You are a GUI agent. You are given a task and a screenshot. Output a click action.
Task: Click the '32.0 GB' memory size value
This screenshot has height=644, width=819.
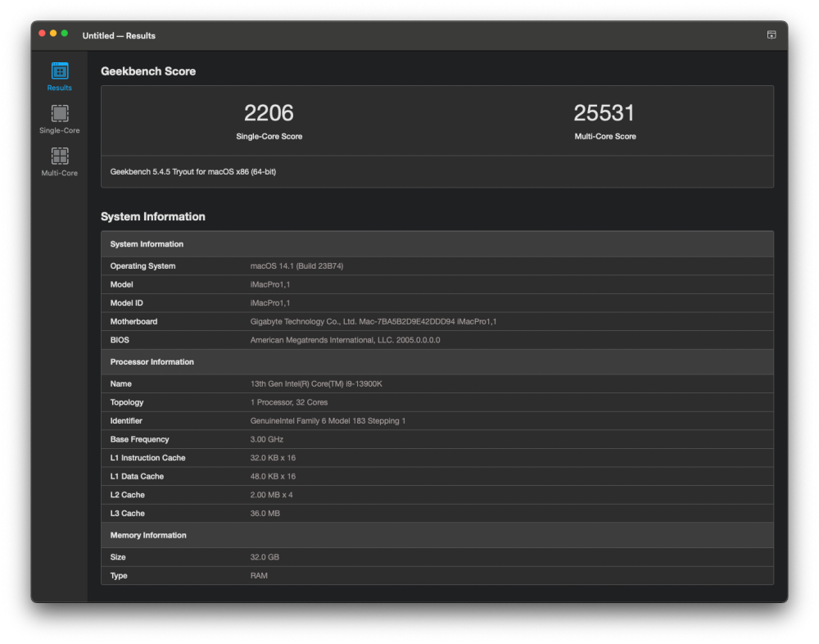tap(265, 557)
